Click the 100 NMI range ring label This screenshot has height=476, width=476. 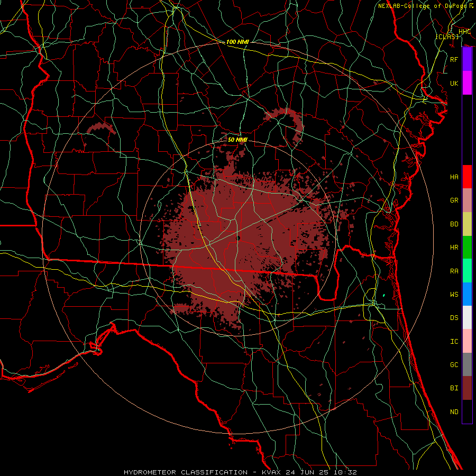click(237, 42)
